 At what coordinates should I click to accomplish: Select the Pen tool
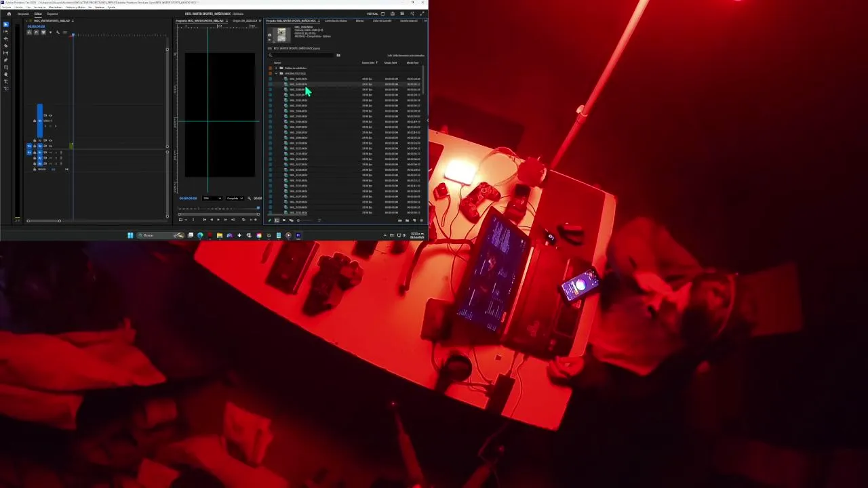coord(6,60)
